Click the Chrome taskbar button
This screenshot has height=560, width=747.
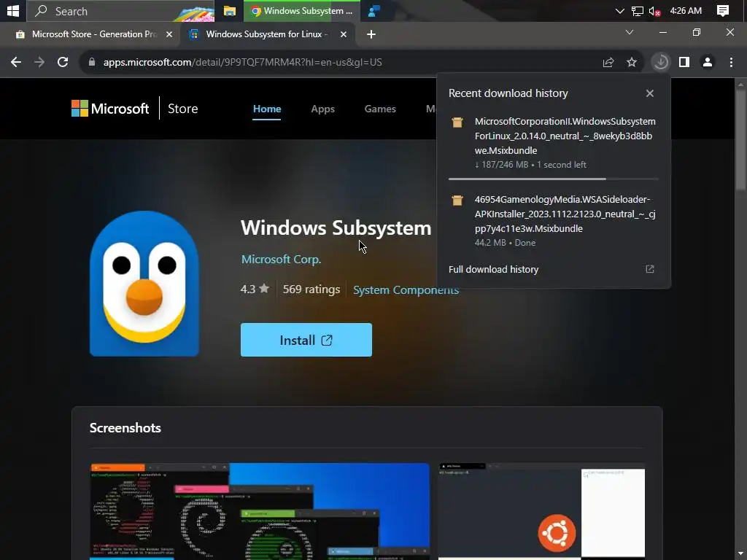(301, 11)
